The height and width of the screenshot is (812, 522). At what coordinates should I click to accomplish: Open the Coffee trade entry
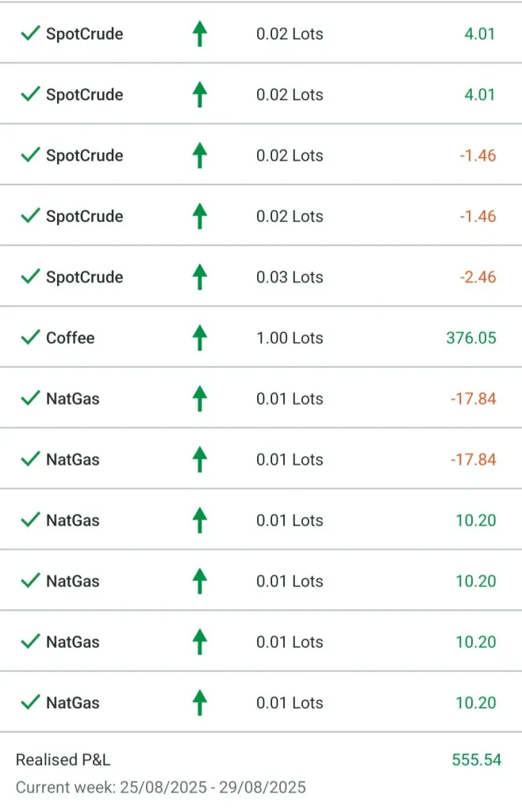point(70,338)
